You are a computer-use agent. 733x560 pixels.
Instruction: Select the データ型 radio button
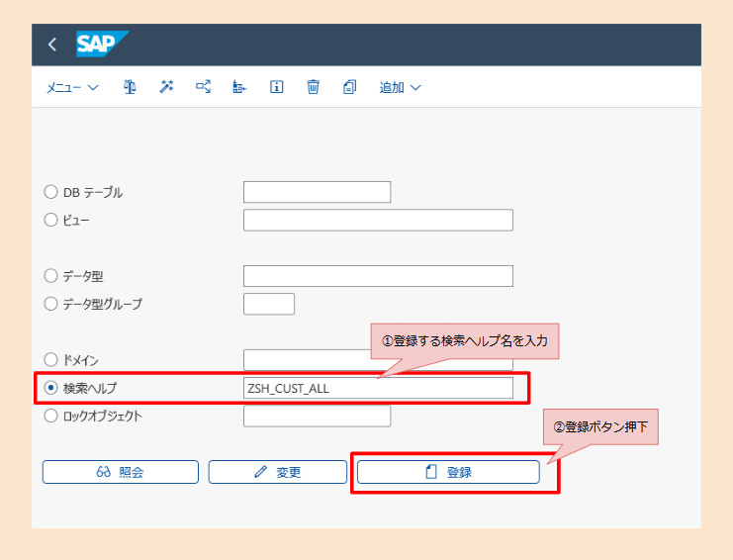pos(50,276)
